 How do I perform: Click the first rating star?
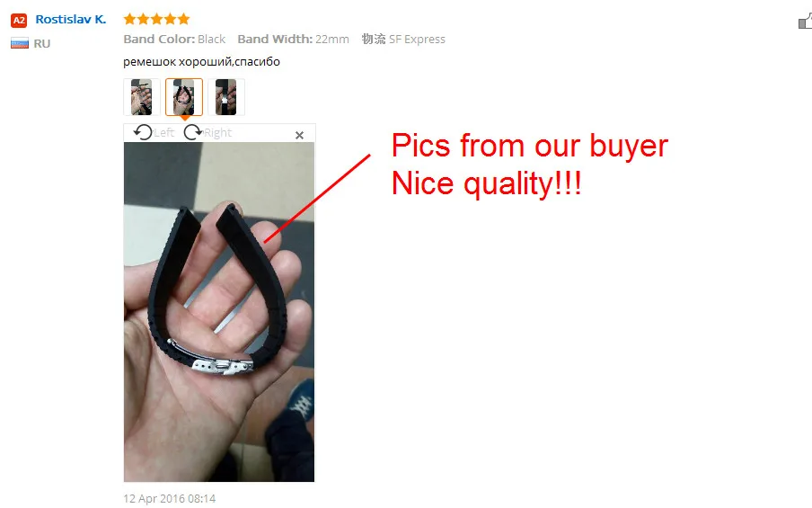click(x=129, y=19)
